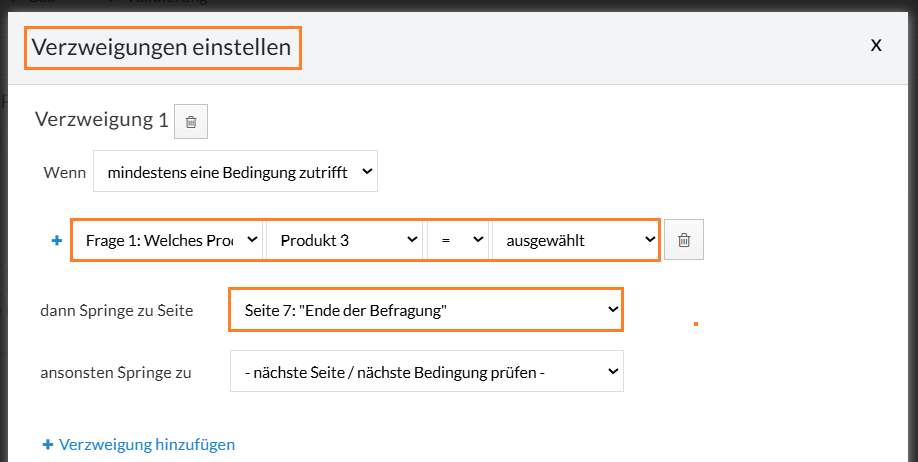Add a condition with the blue plus icon

pyautogui.click(x=56, y=241)
